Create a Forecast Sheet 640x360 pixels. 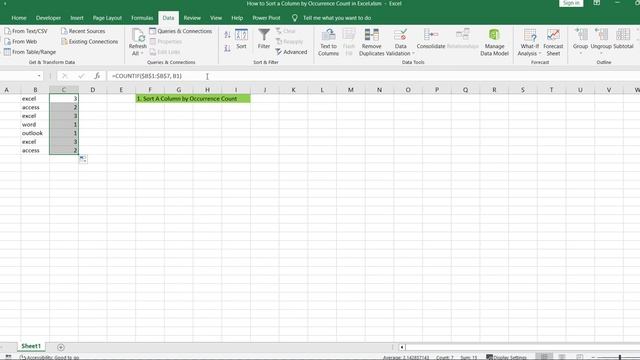tap(553, 42)
